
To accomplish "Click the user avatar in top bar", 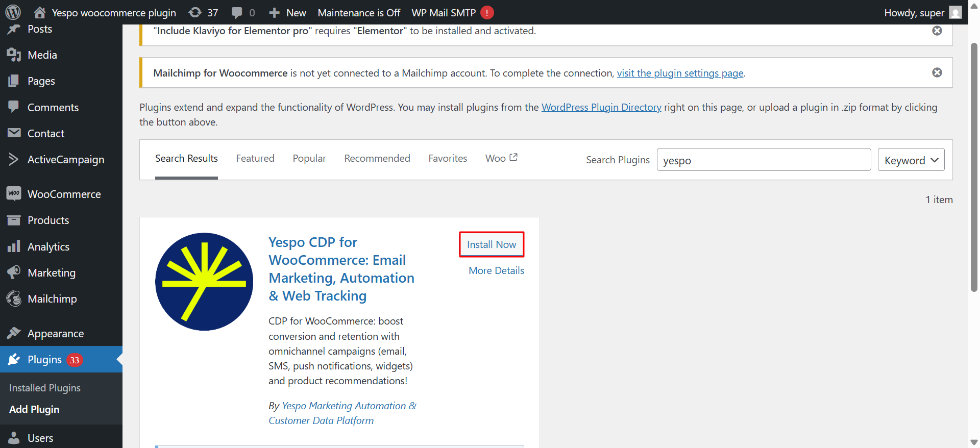I will (955, 12).
